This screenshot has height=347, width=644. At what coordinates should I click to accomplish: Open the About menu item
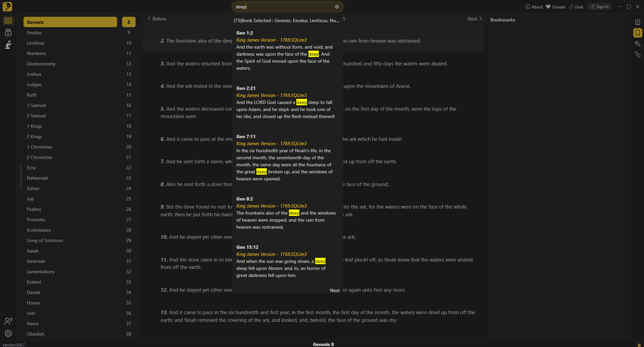(534, 6)
